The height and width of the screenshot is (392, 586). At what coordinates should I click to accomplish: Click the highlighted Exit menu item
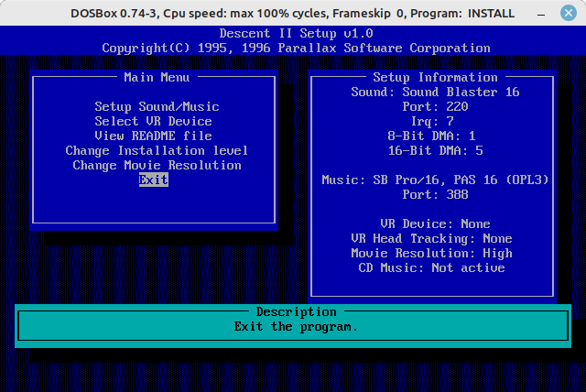tap(154, 180)
